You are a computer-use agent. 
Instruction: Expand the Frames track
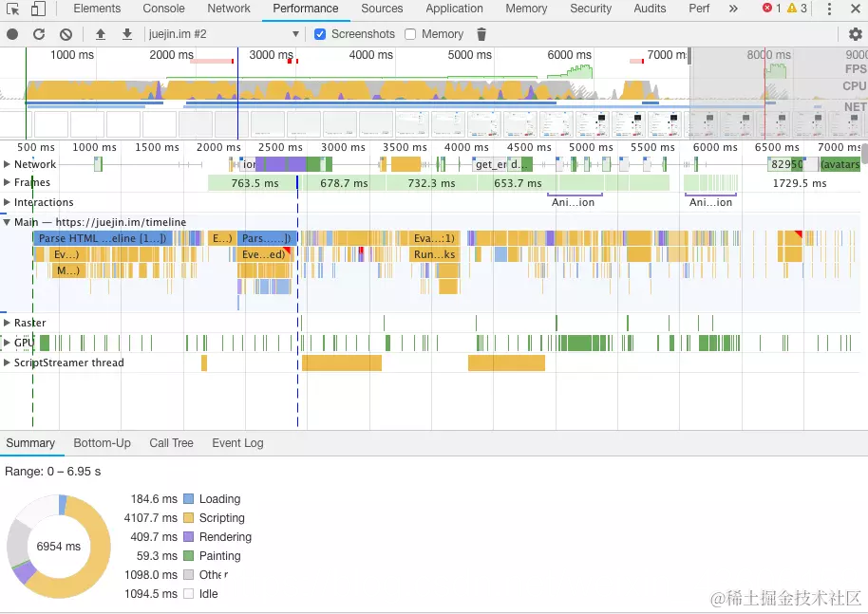[x=7, y=182]
